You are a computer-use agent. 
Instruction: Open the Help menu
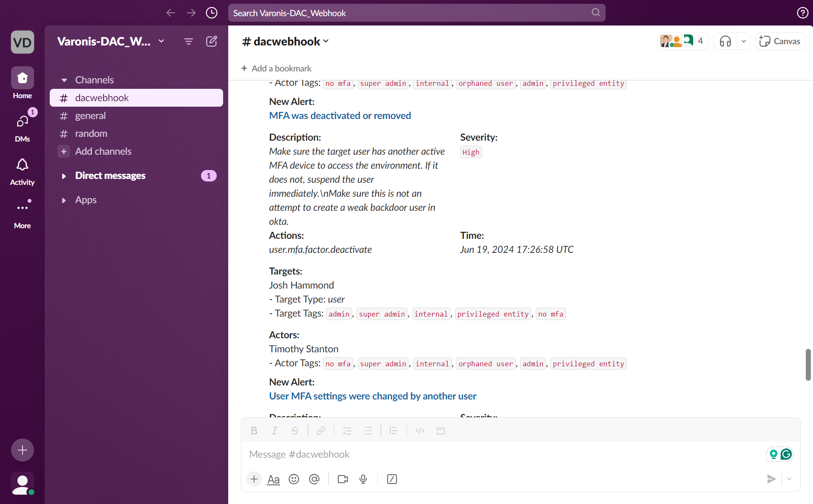click(x=803, y=13)
